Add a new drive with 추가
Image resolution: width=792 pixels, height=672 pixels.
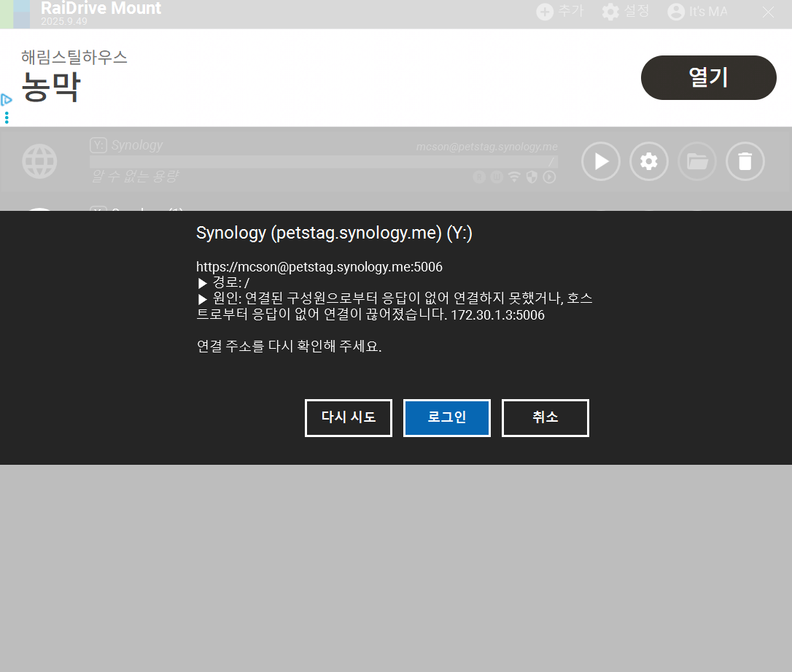point(559,12)
